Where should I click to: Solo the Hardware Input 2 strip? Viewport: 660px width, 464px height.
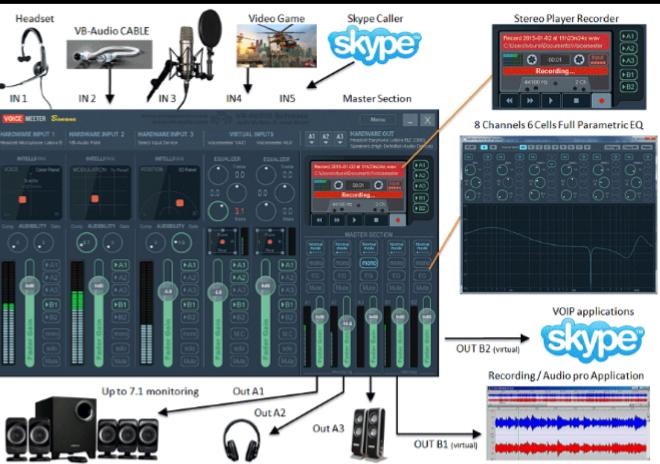tap(120, 349)
